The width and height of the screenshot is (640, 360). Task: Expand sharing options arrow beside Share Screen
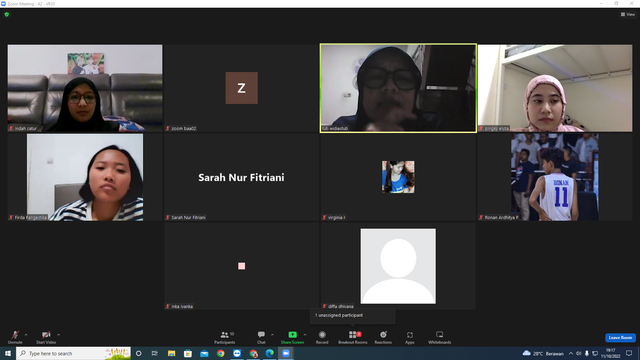coord(305,335)
